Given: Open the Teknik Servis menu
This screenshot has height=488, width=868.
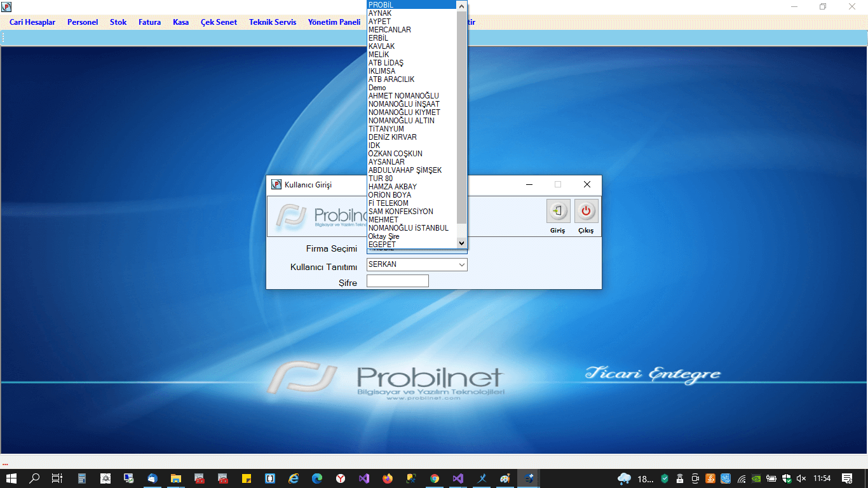Looking at the screenshot, I should click(273, 22).
